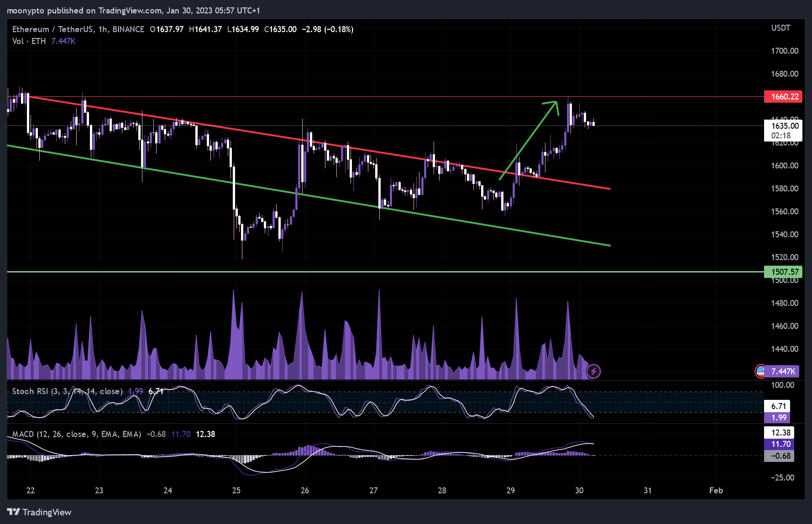This screenshot has width=812, height=524.
Task: Click the open value O1637.97
Action: click(x=167, y=29)
